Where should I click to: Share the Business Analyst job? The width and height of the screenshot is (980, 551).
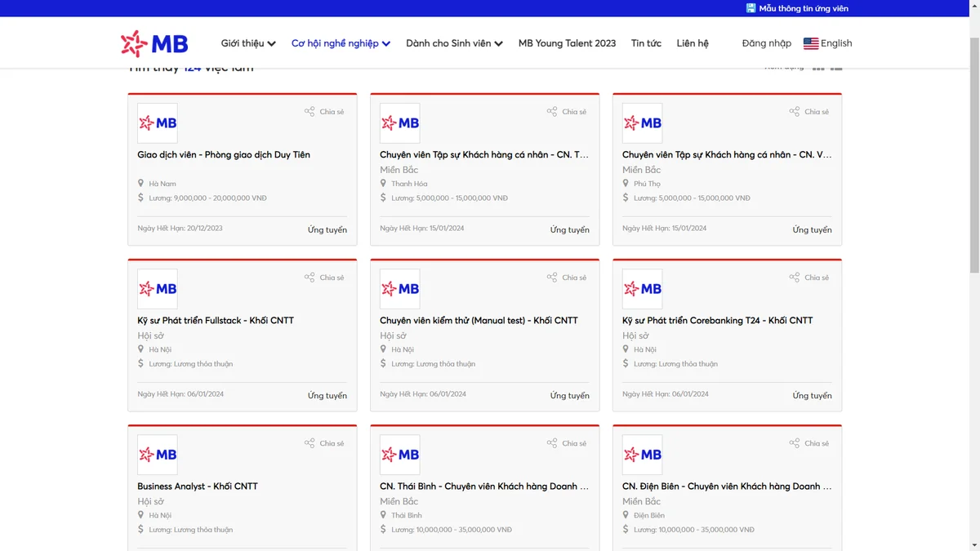tap(324, 443)
